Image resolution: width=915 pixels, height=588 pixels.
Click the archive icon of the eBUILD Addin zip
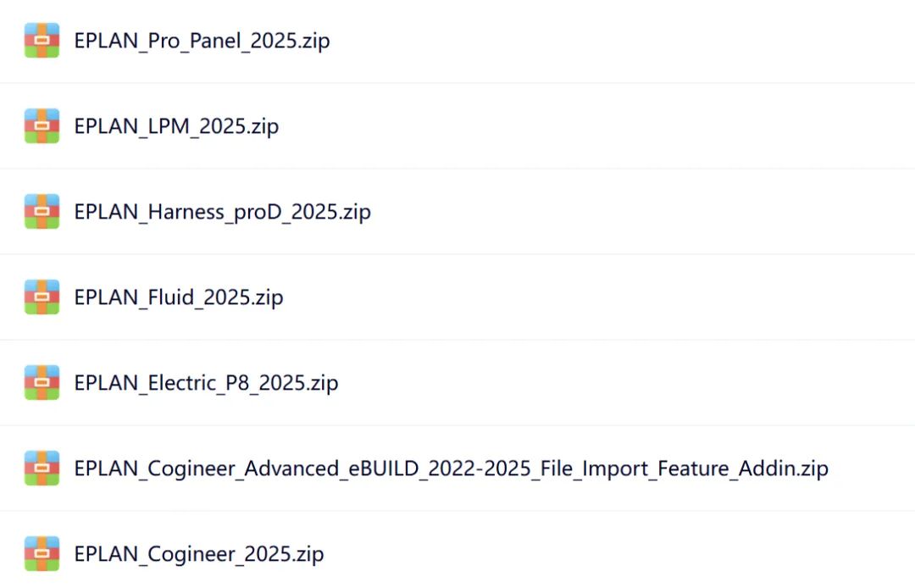click(x=42, y=469)
